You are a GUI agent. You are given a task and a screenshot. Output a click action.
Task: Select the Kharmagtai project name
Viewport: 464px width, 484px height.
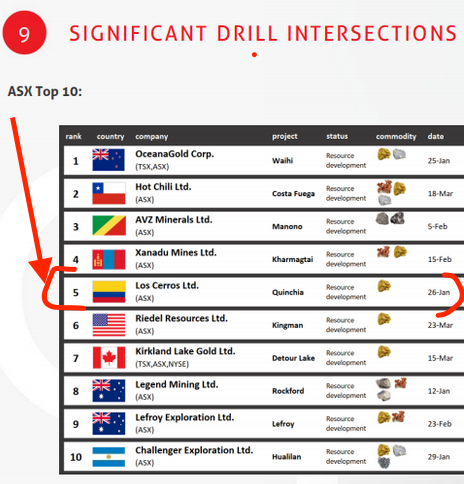[292, 259]
